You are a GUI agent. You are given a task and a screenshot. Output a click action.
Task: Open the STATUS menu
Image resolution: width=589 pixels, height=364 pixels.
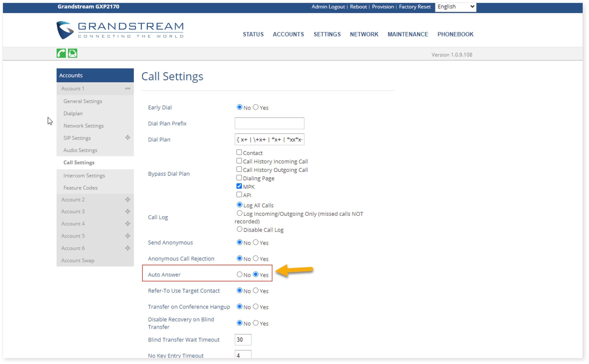(253, 34)
